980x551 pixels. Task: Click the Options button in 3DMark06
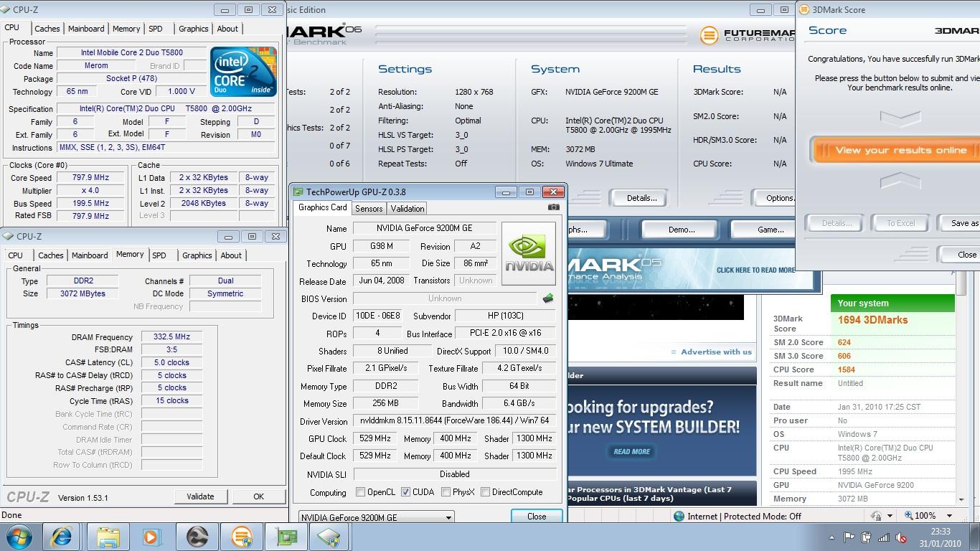(x=775, y=198)
